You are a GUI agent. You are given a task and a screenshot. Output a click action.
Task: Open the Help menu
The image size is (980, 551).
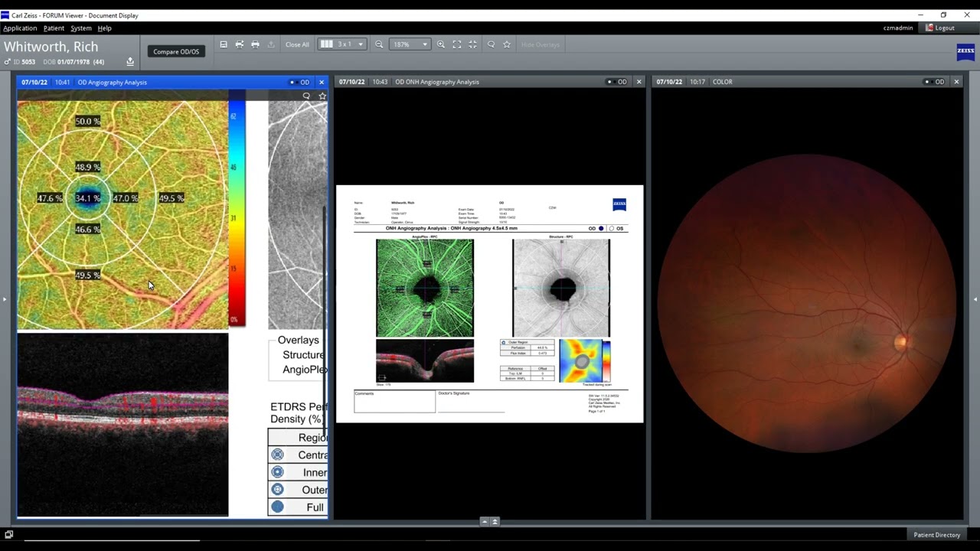(x=104, y=28)
